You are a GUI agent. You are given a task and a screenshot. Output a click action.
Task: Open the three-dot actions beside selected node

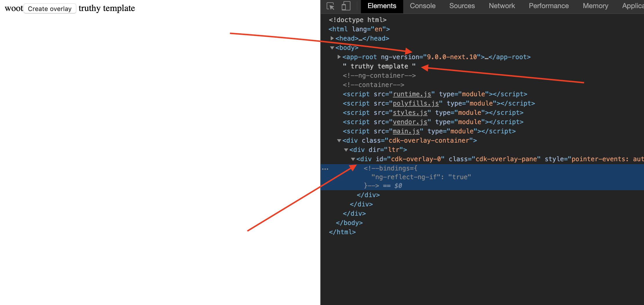(325, 169)
